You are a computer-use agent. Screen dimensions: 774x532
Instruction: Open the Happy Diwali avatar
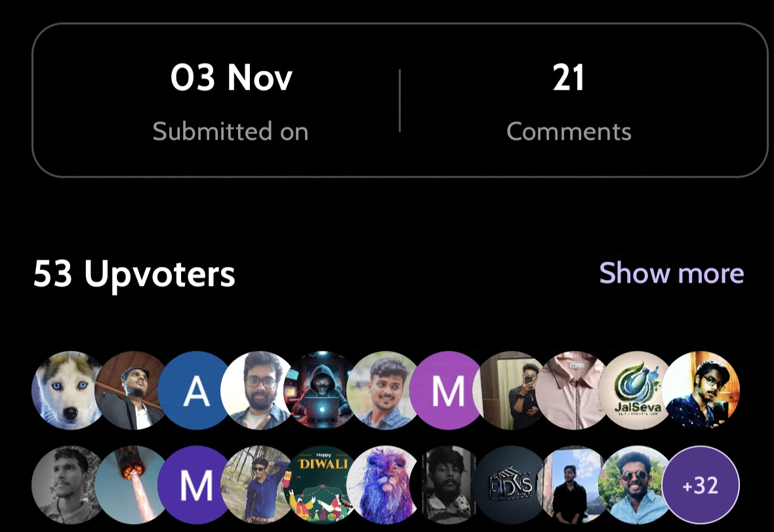322,485
